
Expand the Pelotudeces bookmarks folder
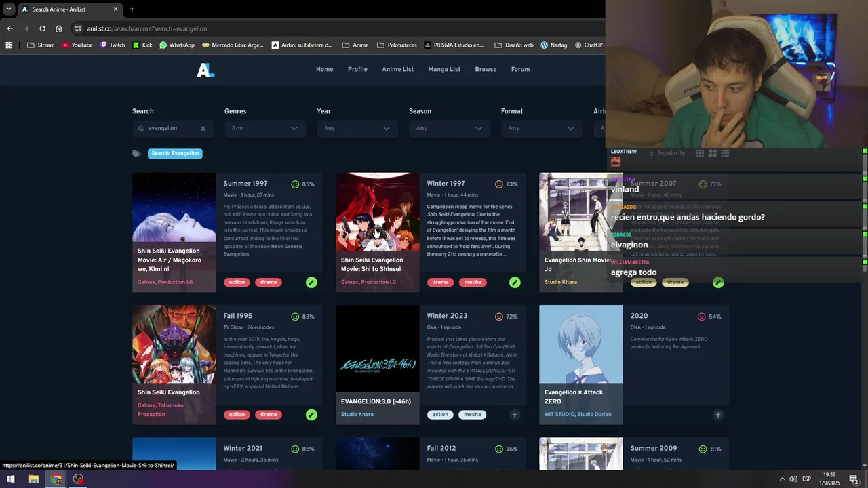click(397, 45)
